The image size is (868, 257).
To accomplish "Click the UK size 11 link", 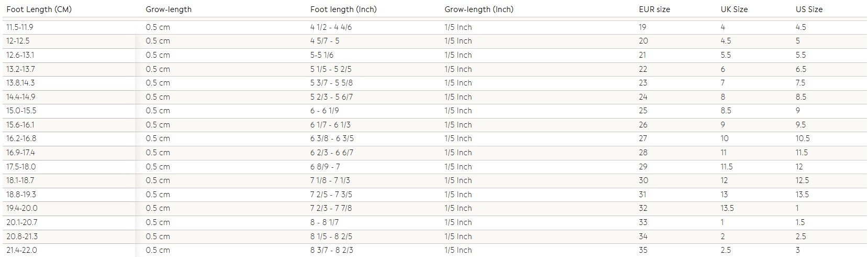I will point(724,153).
